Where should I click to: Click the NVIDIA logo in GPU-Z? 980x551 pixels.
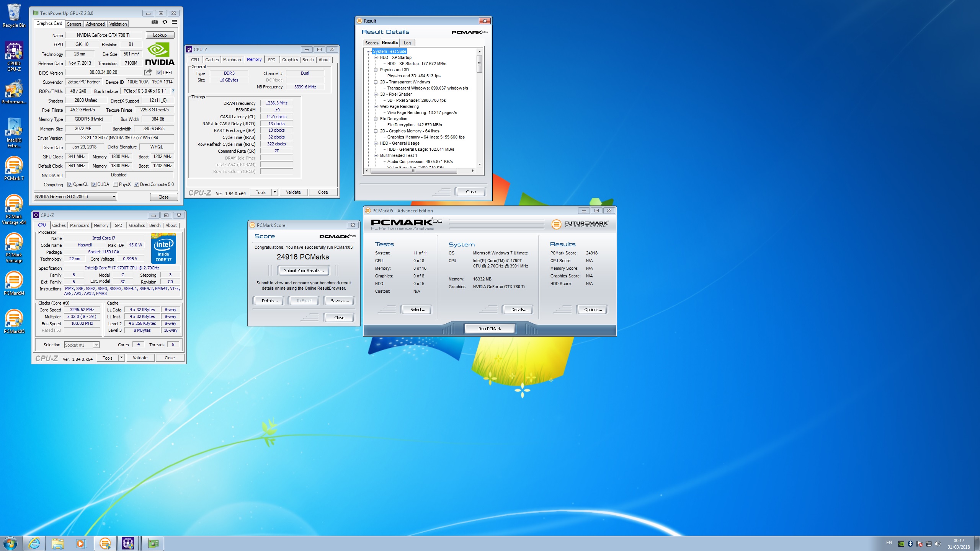[x=160, y=54]
